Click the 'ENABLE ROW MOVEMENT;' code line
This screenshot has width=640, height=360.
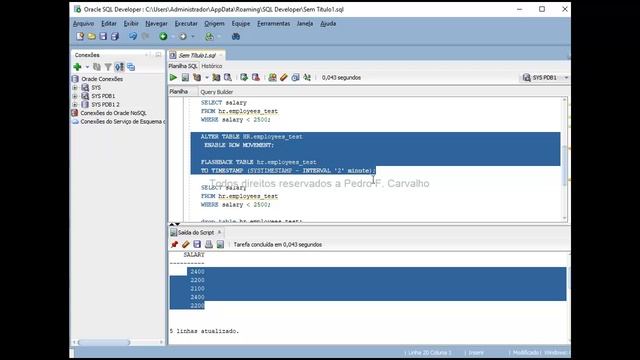(239, 145)
